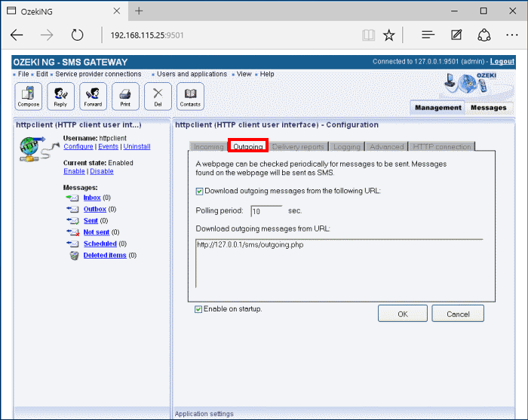
Task: Toggle Download outgoing messages from URL checkbox
Action: (x=200, y=191)
